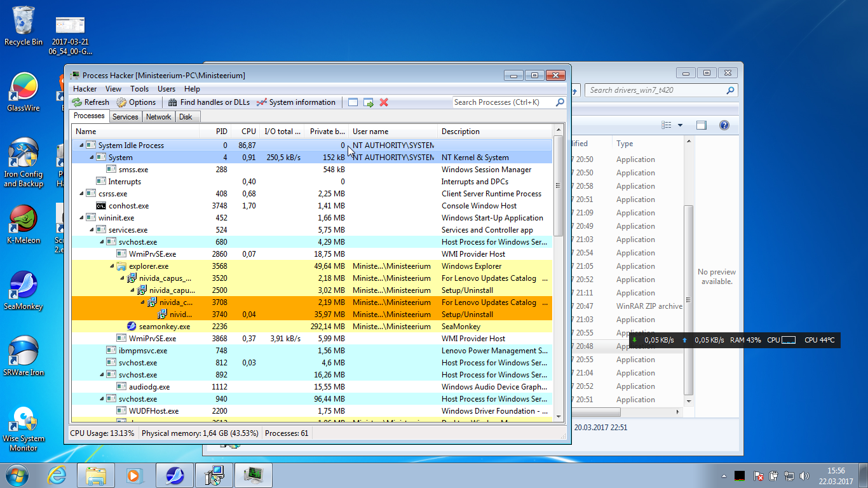Click the red X terminate icon
This screenshot has height=488, width=868.
(384, 102)
